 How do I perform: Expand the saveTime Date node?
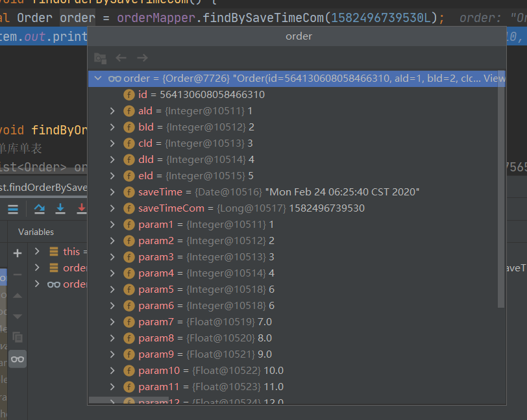pyautogui.click(x=112, y=192)
